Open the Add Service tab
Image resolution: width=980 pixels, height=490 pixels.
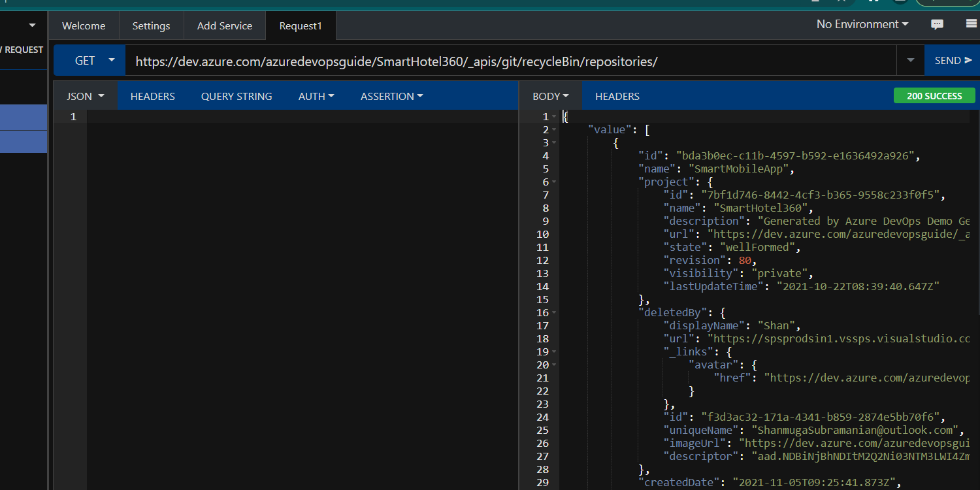pyautogui.click(x=225, y=26)
